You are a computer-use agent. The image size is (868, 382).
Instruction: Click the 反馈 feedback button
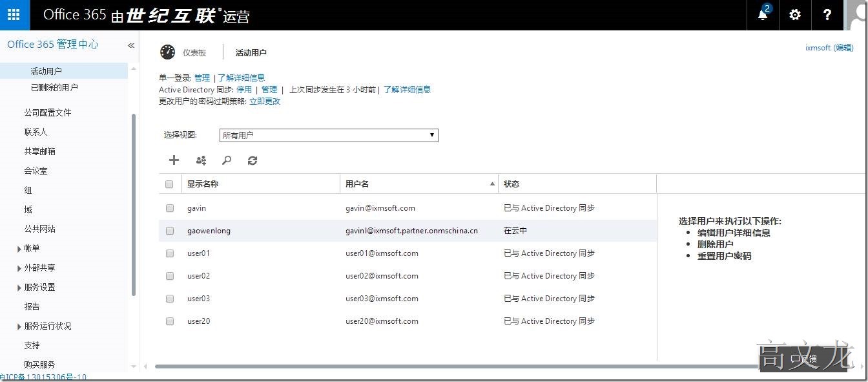pos(804,359)
